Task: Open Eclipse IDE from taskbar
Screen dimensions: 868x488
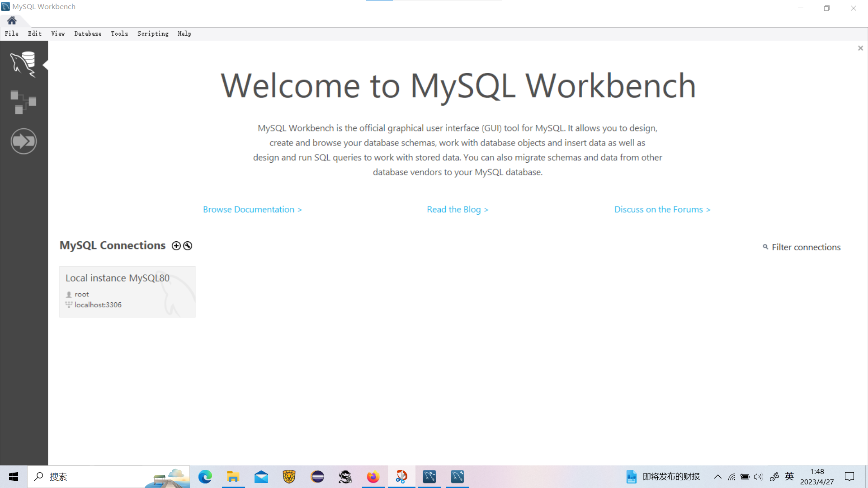Action: (x=317, y=477)
